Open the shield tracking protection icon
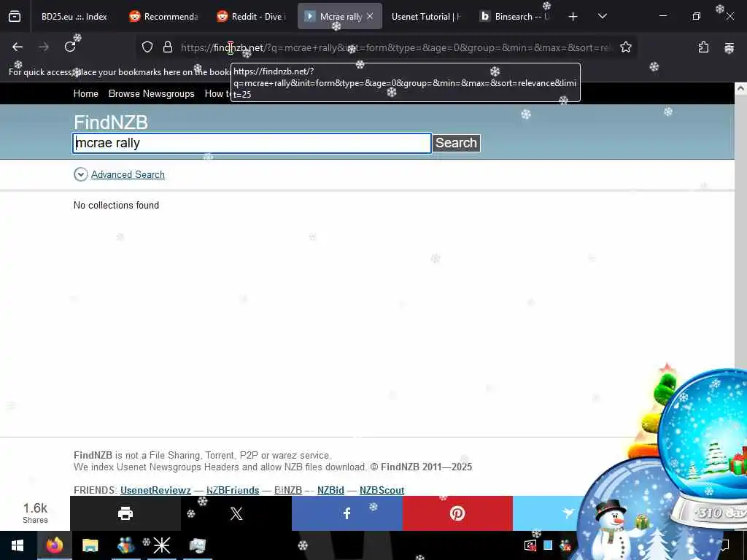747x560 pixels. [x=147, y=47]
